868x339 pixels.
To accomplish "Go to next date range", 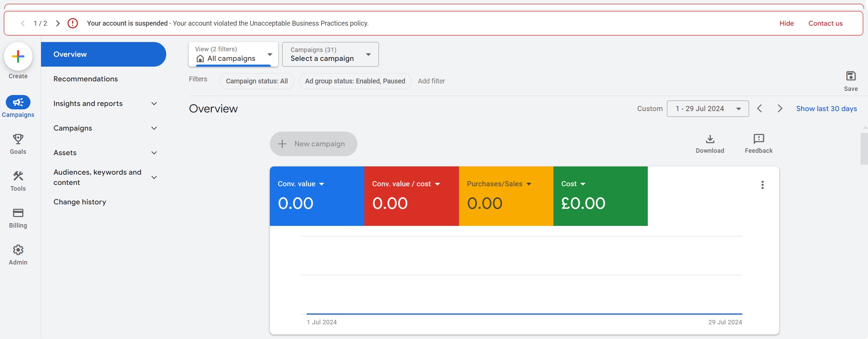I will 780,109.
